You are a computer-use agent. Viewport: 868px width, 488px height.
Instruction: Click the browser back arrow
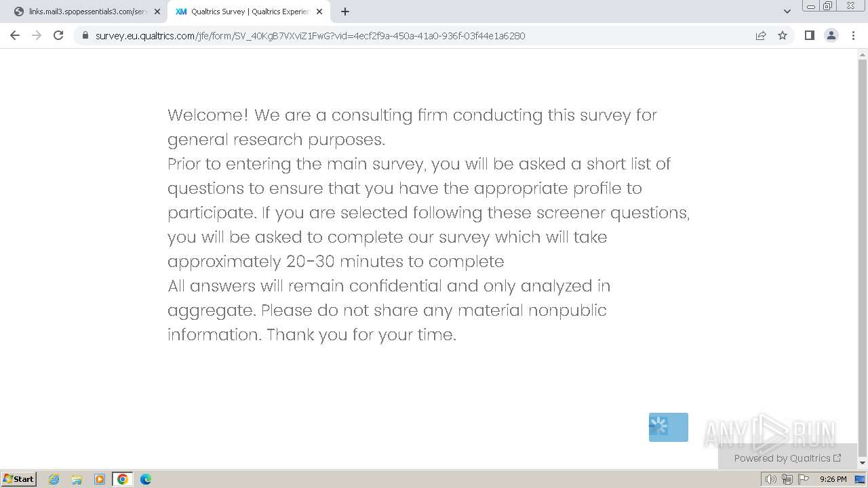[15, 35]
